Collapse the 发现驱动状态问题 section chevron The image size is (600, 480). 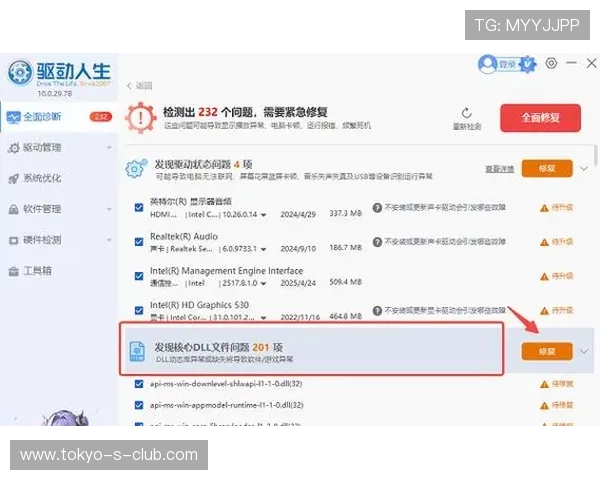584,169
